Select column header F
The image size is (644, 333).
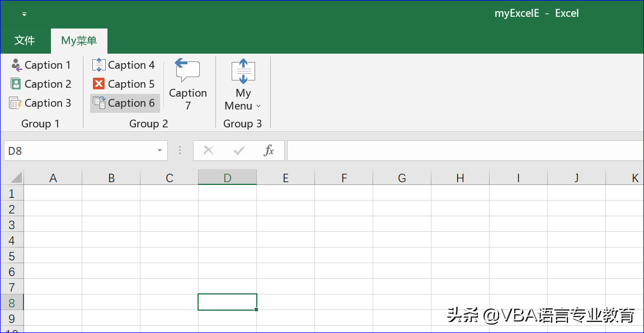pyautogui.click(x=344, y=178)
